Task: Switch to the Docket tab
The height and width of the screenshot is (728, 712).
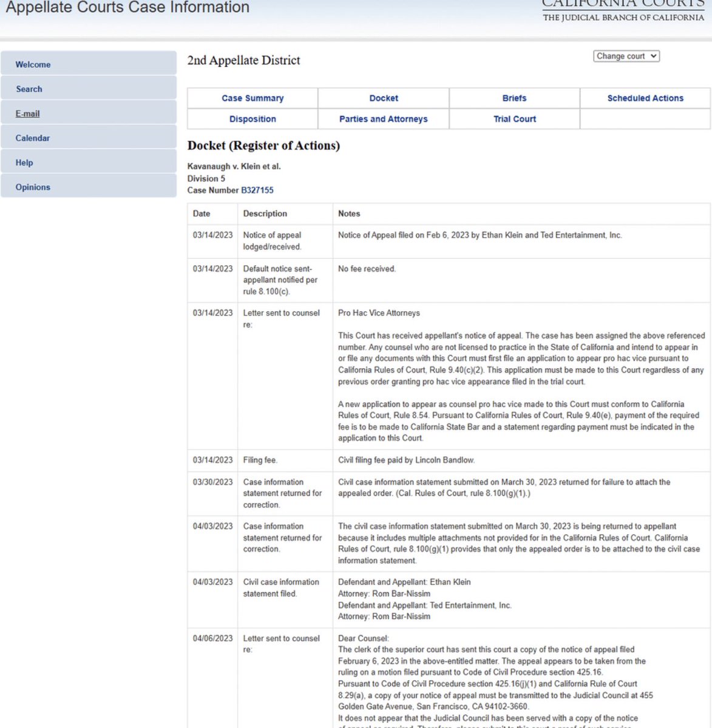Action: pyautogui.click(x=384, y=98)
